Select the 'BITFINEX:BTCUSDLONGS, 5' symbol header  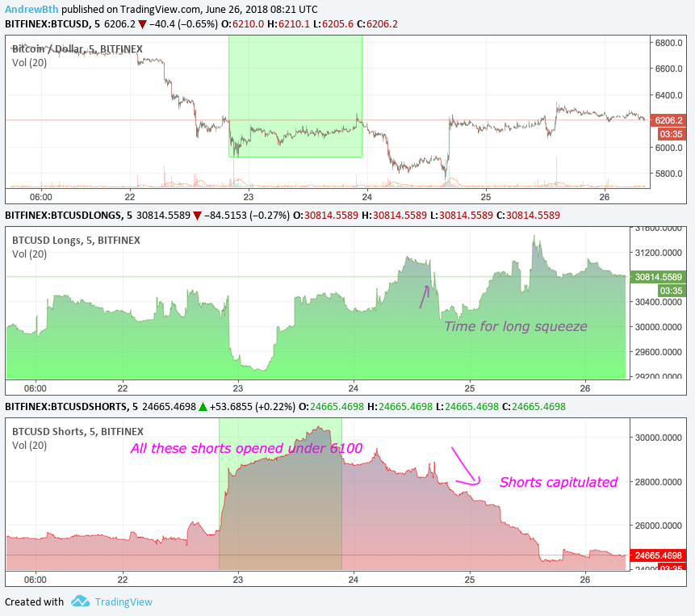(x=69, y=216)
